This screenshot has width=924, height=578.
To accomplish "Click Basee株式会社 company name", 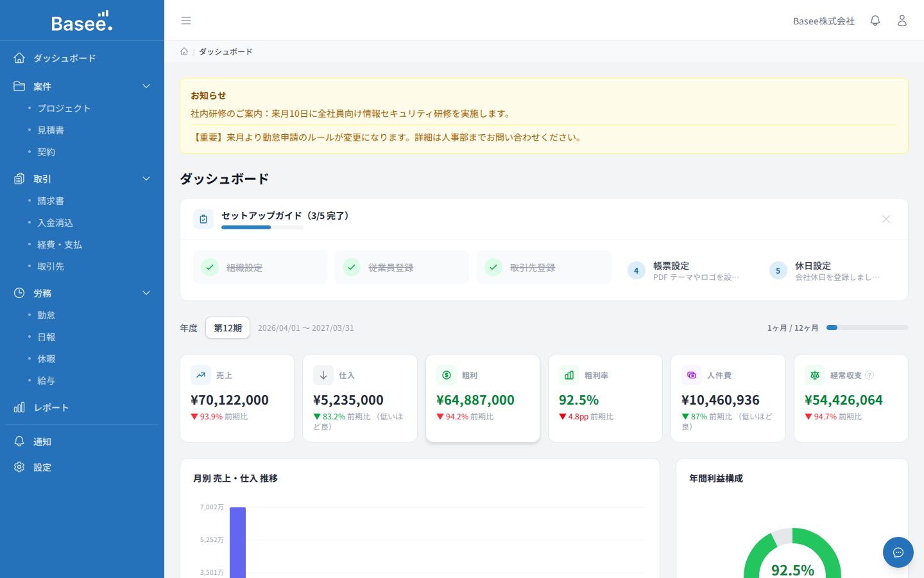I will (824, 21).
